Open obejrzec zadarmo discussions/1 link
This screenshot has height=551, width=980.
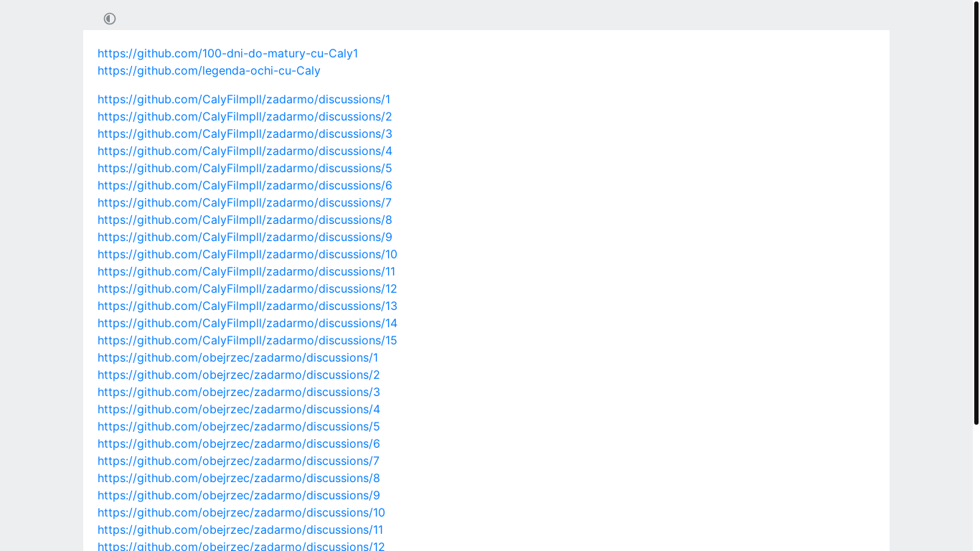click(x=237, y=357)
